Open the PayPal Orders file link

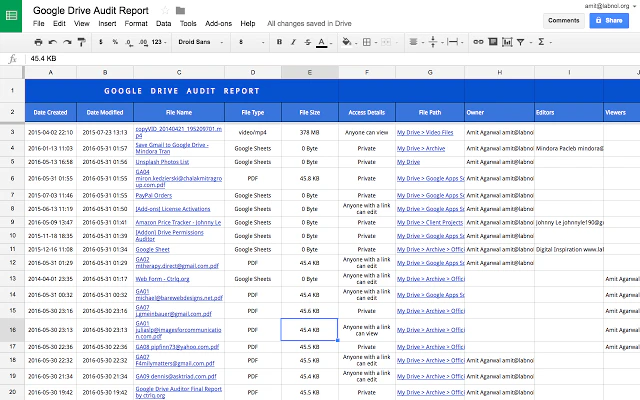pyautogui.click(x=154, y=196)
